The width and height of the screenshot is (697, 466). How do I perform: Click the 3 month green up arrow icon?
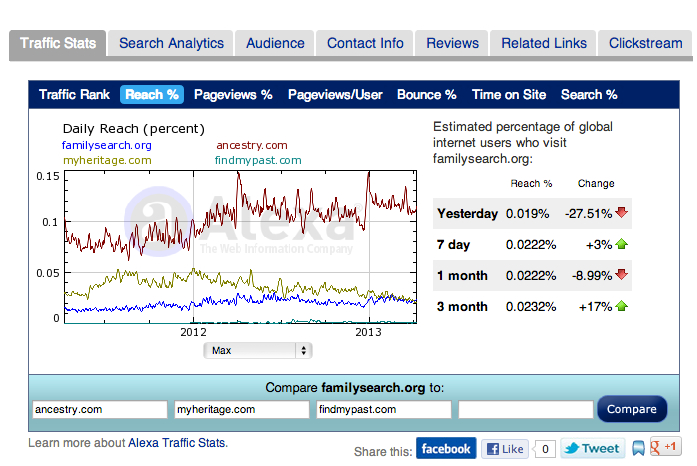(621, 306)
